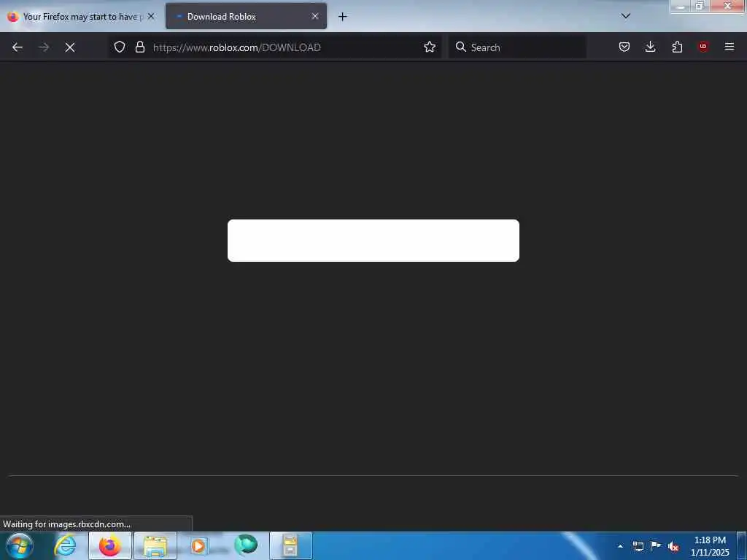Show hidden system tray icons

click(x=620, y=547)
